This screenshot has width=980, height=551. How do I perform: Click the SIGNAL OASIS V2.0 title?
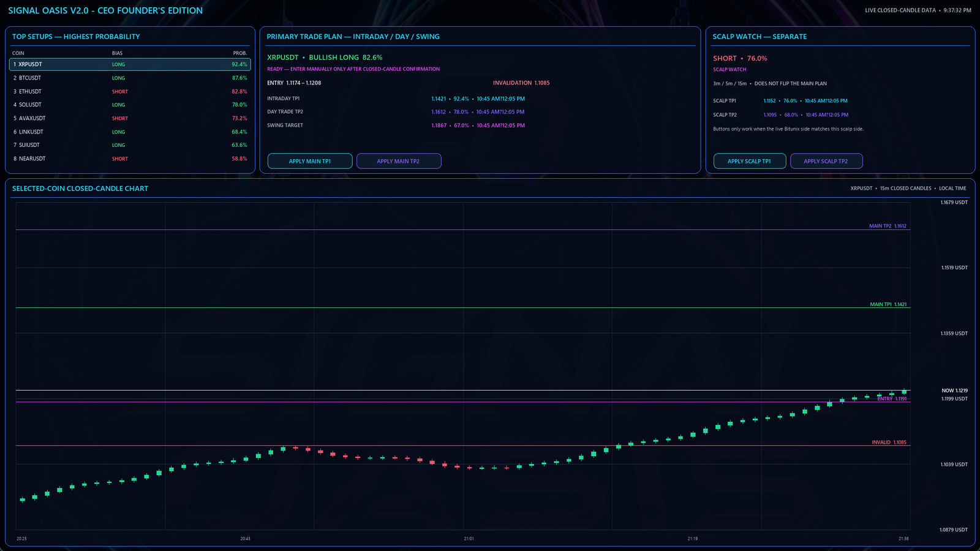coord(105,10)
